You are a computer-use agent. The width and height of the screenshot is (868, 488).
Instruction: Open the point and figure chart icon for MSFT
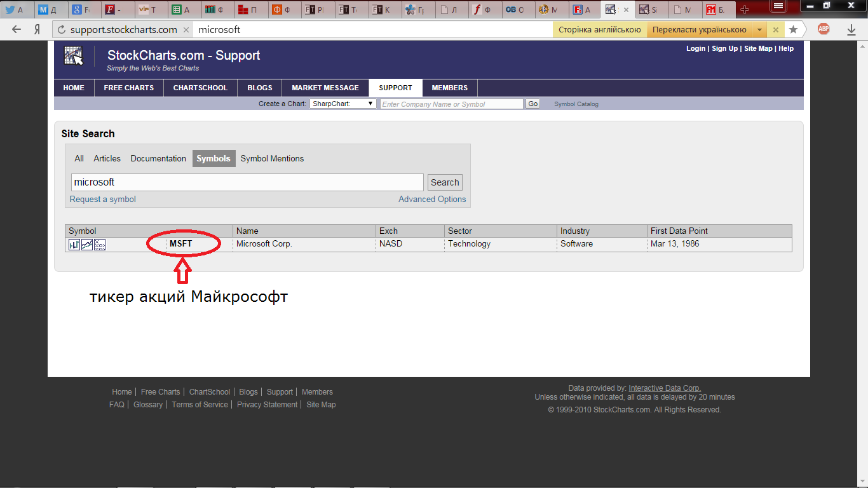point(100,245)
